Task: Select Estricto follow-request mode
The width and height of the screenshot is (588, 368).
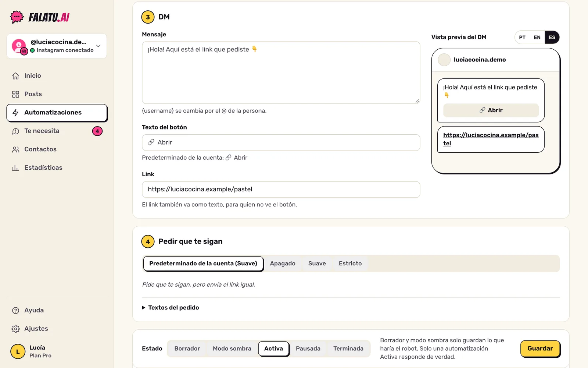Action: click(x=350, y=263)
